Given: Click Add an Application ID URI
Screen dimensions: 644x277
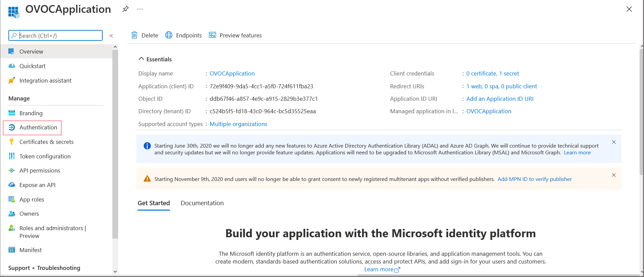Looking at the screenshot, I should (500, 99).
